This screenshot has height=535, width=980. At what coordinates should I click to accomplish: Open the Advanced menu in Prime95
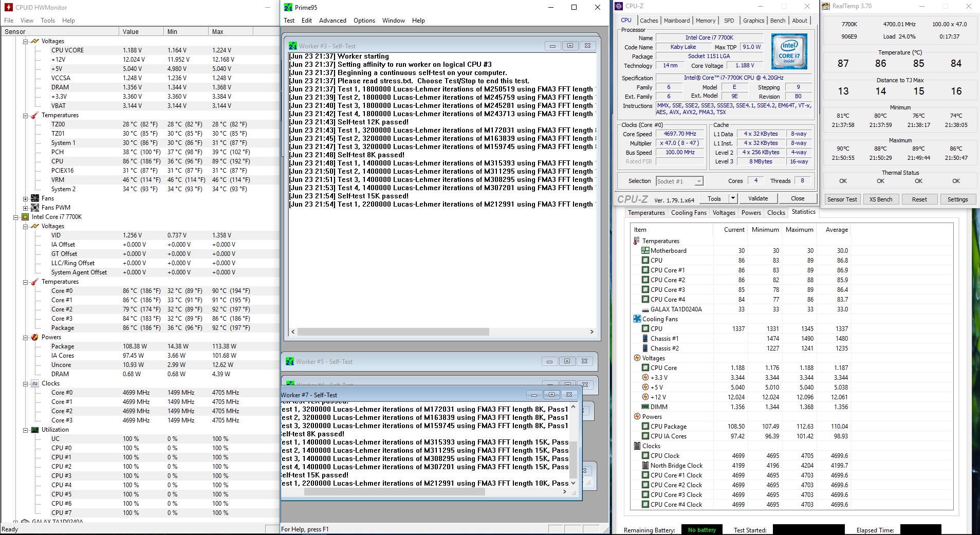(x=332, y=21)
